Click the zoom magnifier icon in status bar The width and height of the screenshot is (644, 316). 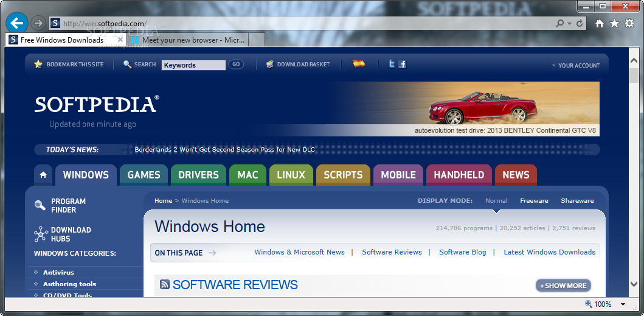click(x=589, y=304)
